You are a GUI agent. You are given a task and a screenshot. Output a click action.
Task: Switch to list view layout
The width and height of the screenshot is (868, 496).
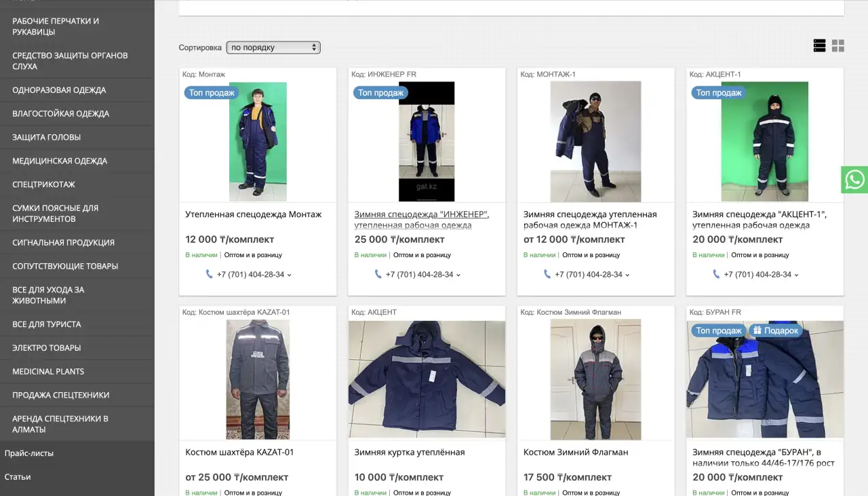(819, 45)
